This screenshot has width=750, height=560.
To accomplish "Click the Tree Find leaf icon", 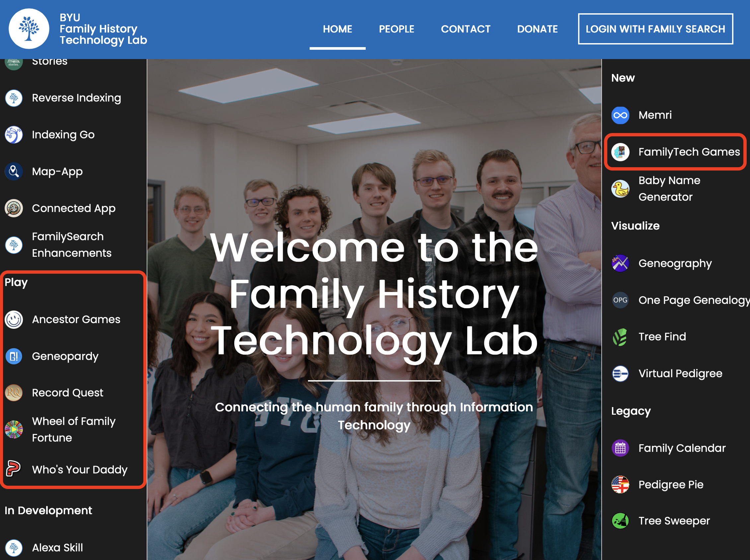I will 620,337.
